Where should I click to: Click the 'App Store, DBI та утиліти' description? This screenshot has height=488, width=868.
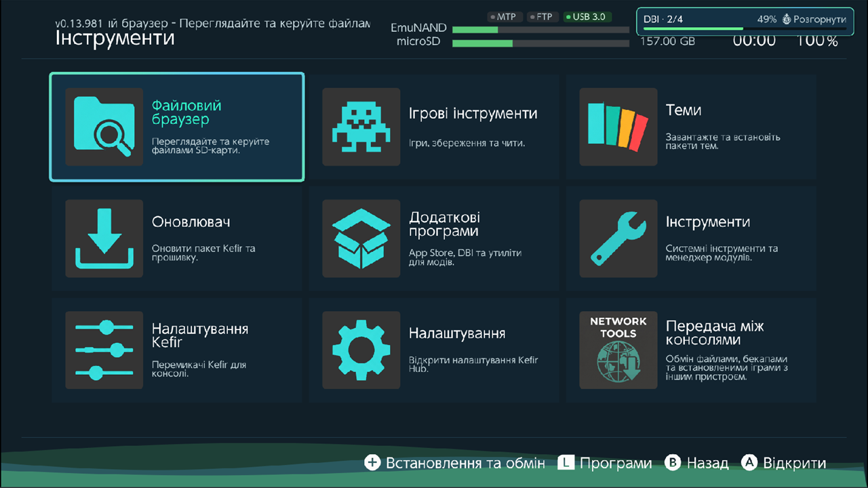click(x=465, y=257)
